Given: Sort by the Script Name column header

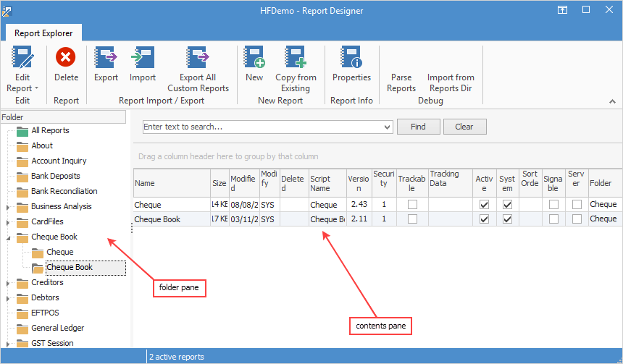Looking at the screenshot, I should tap(327, 183).
